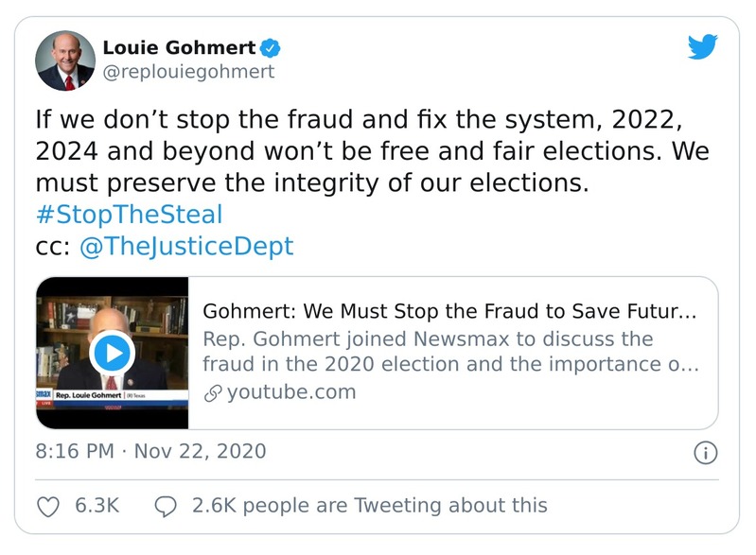Open the tweet info icon
Image resolution: width=756 pixels, height=555 pixels.
[x=705, y=453]
